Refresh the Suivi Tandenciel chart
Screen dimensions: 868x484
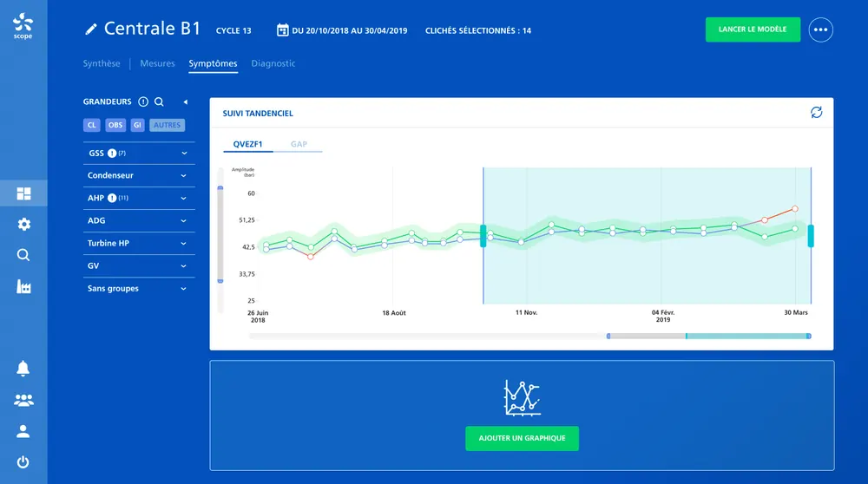[817, 112]
